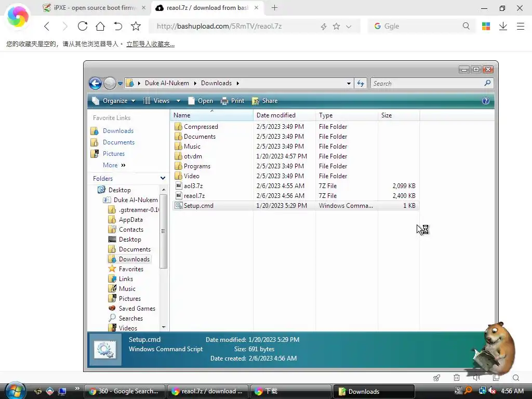Close the reaol.7z browser tab
Image resolution: width=532 pixels, height=399 pixels.
pos(257,7)
